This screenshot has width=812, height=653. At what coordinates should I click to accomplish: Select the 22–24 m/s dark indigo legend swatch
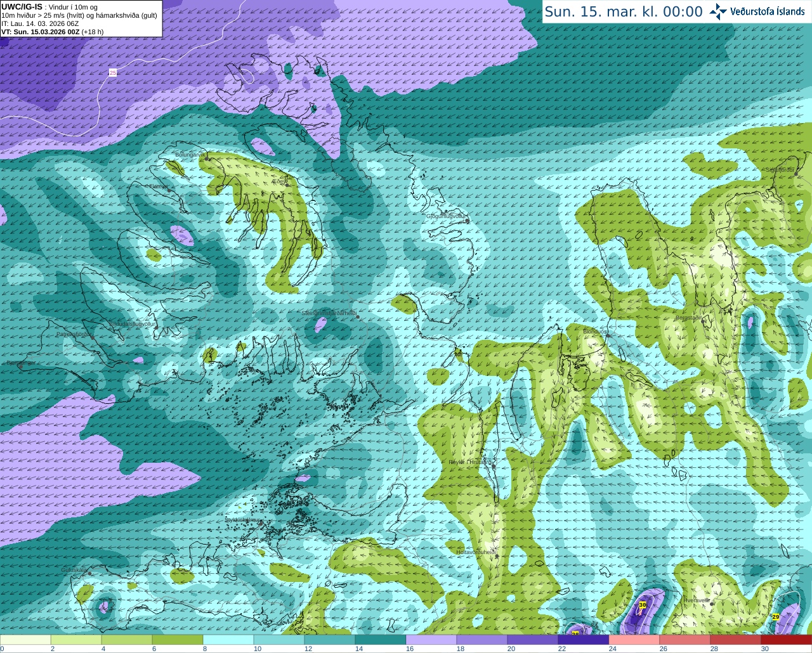click(584, 640)
